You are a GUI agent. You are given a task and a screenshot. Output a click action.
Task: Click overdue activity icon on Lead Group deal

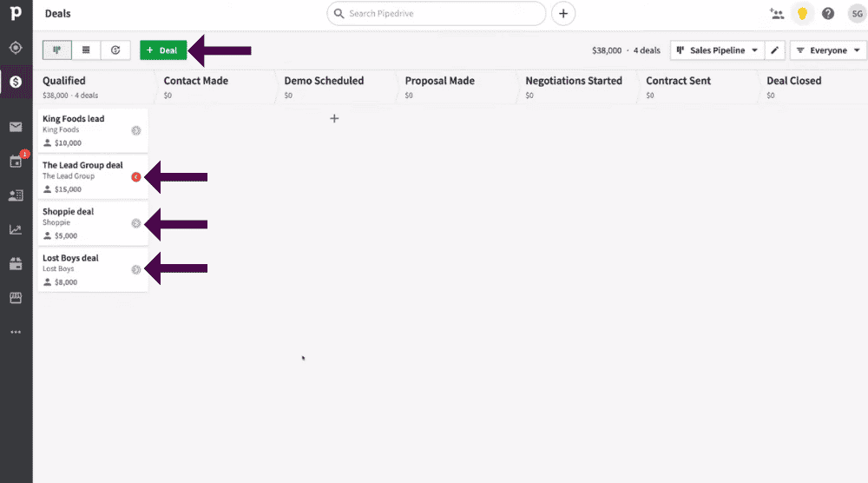point(135,176)
